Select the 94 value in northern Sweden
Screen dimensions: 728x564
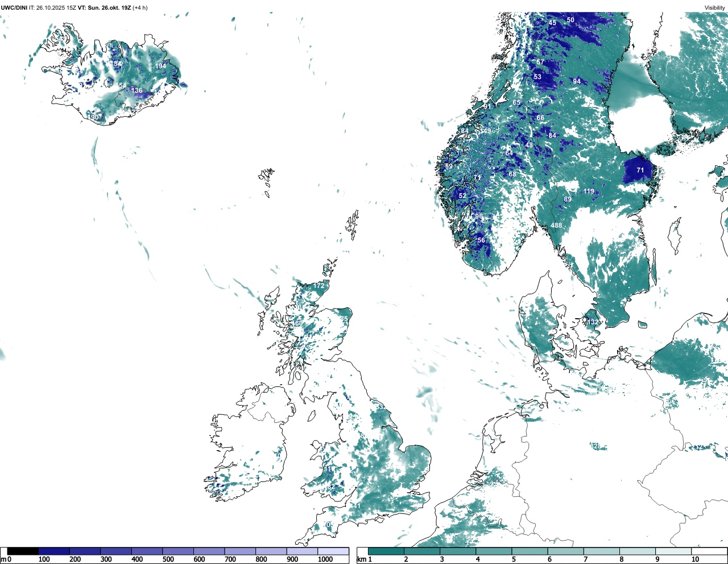[x=577, y=81]
